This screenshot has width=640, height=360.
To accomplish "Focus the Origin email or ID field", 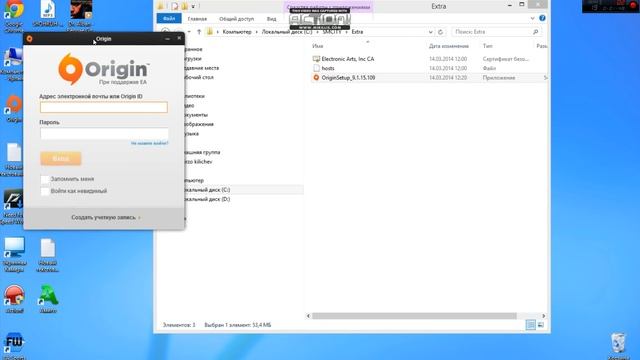I will pos(104,107).
